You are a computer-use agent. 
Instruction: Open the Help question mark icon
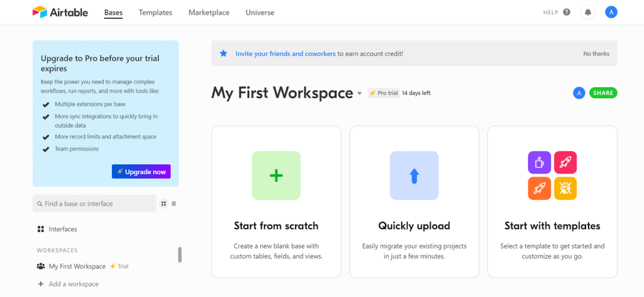click(x=567, y=13)
